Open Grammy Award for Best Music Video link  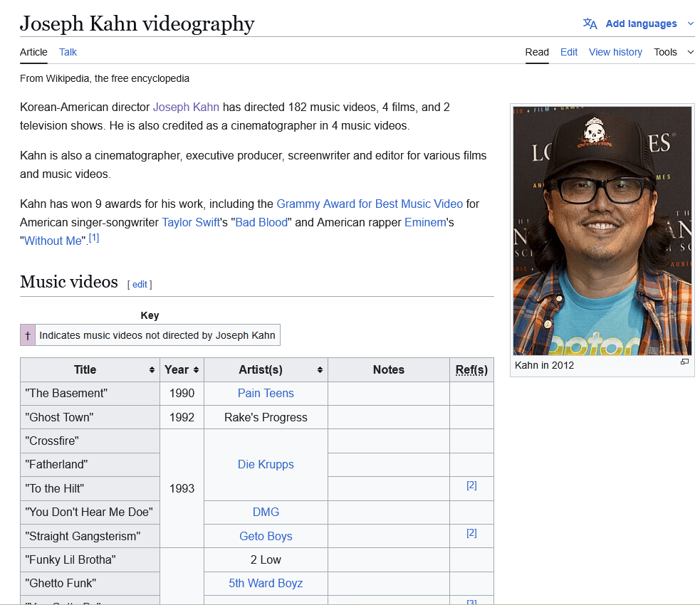pos(370,204)
